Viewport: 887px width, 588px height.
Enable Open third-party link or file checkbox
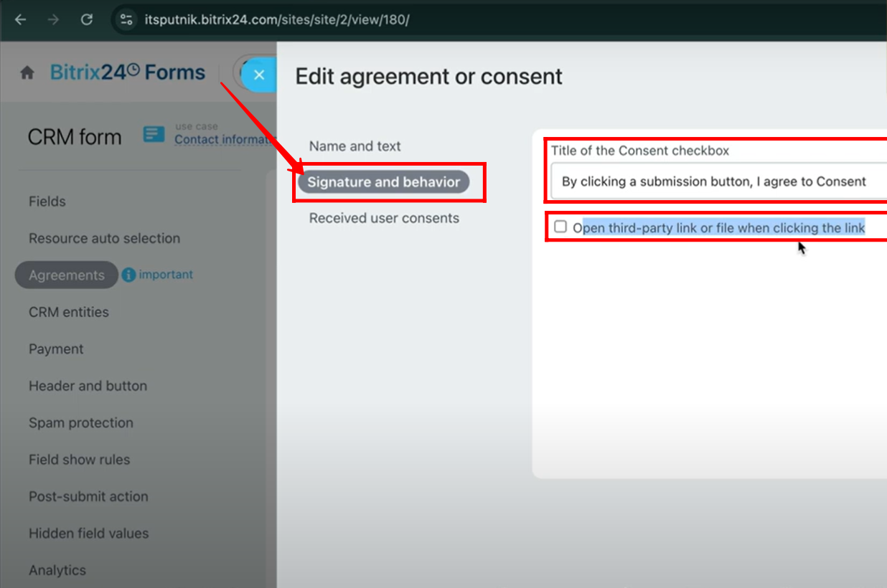(x=560, y=227)
